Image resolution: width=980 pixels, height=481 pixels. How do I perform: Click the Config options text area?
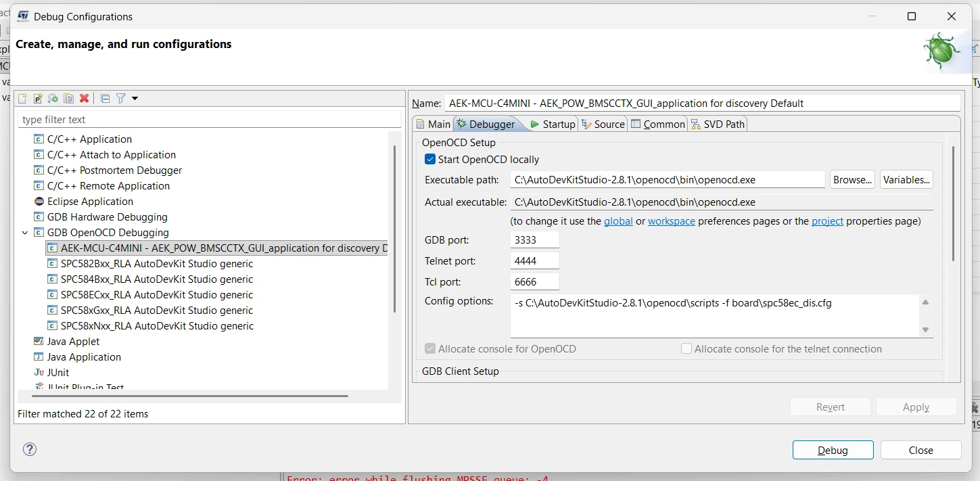[x=715, y=316]
